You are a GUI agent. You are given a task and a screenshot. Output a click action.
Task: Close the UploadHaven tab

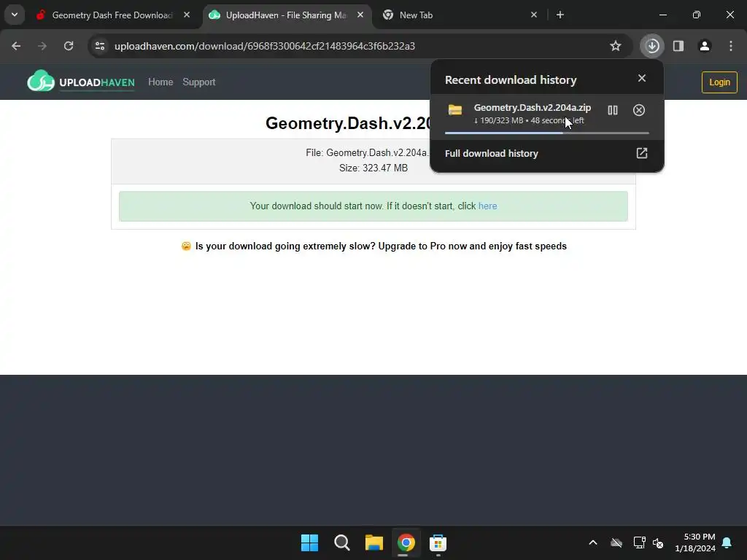(x=360, y=15)
